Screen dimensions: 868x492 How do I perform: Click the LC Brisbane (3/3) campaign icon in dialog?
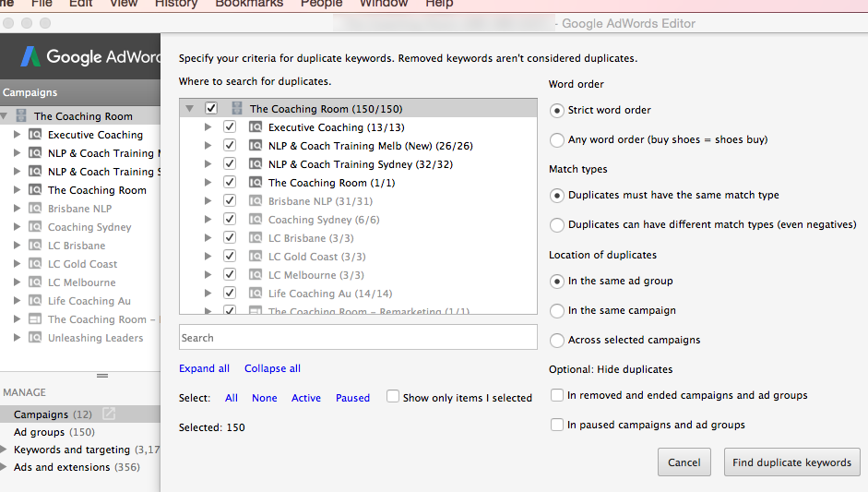(x=256, y=237)
